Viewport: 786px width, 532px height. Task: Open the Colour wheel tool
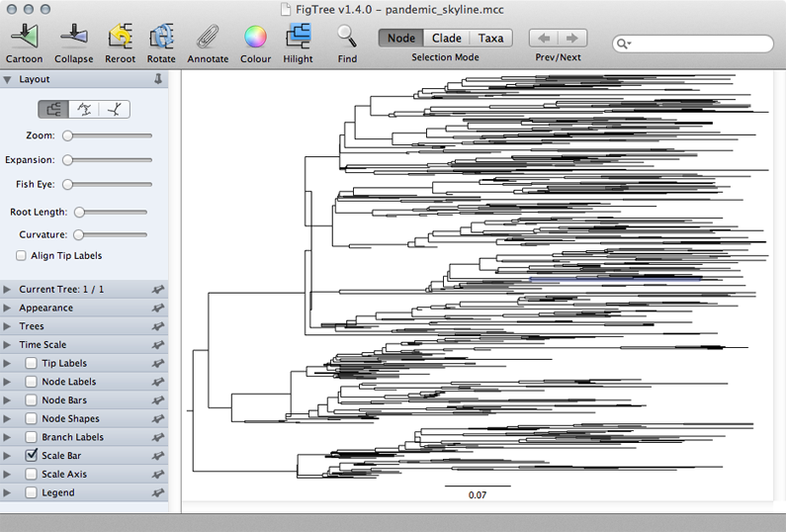coord(256,37)
